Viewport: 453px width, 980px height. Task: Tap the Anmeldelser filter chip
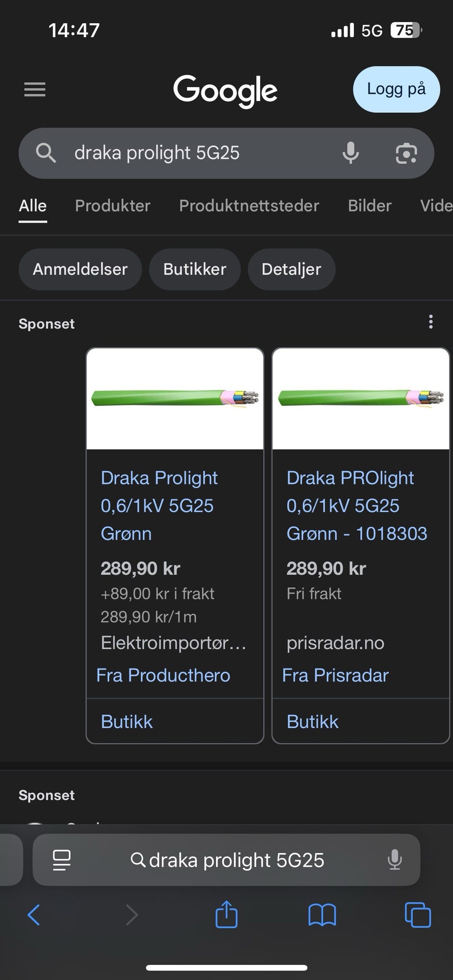(80, 269)
